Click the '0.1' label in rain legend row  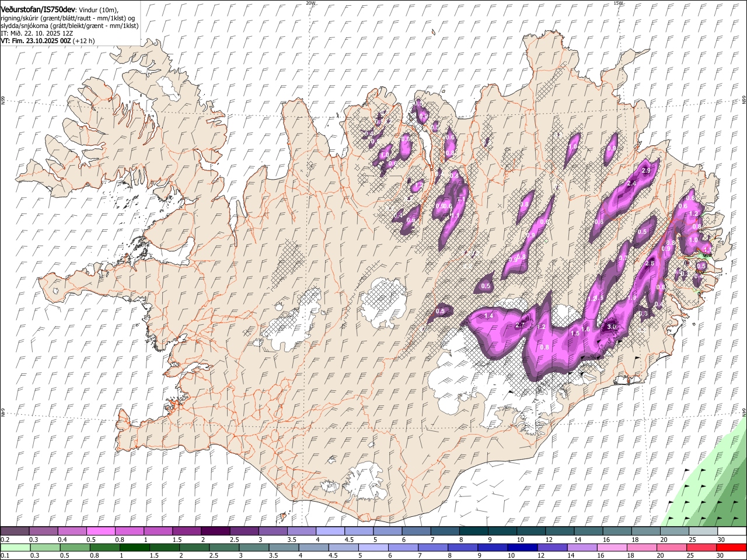5,555
